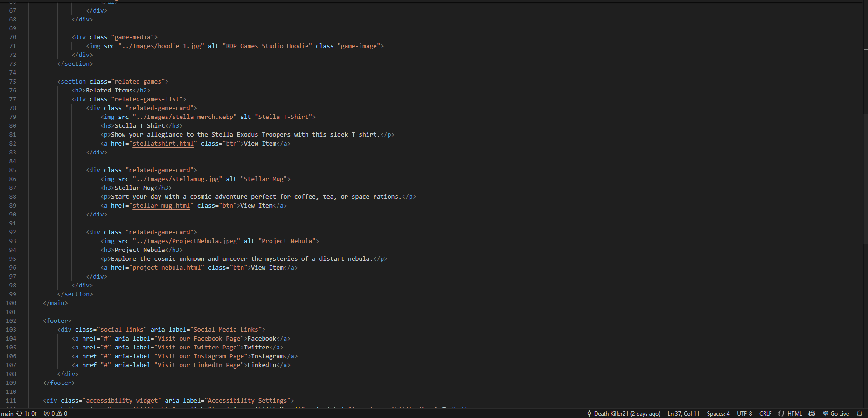Image resolution: width=868 pixels, height=418 pixels.
Task: Click the 'Instagram' anchor text
Action: pos(267,356)
